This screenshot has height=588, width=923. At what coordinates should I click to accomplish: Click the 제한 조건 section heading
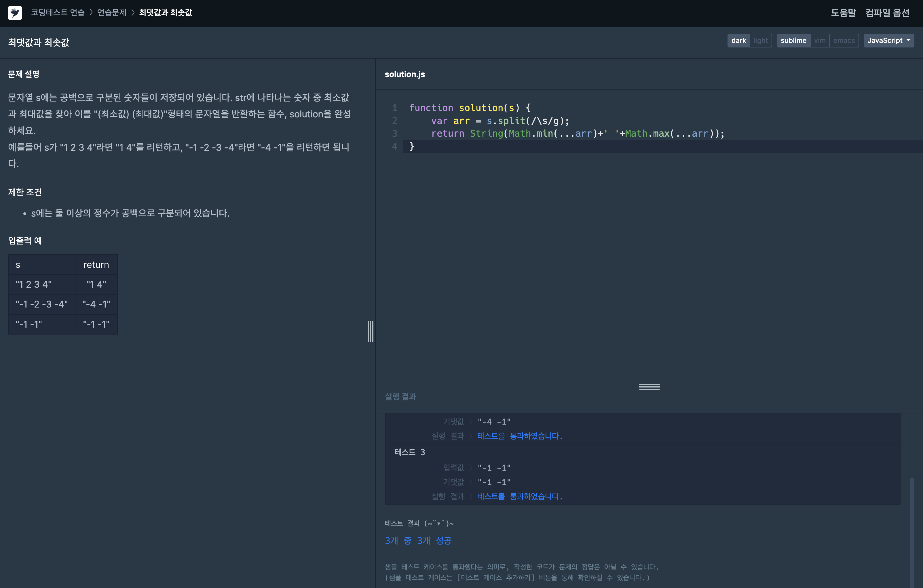click(25, 192)
